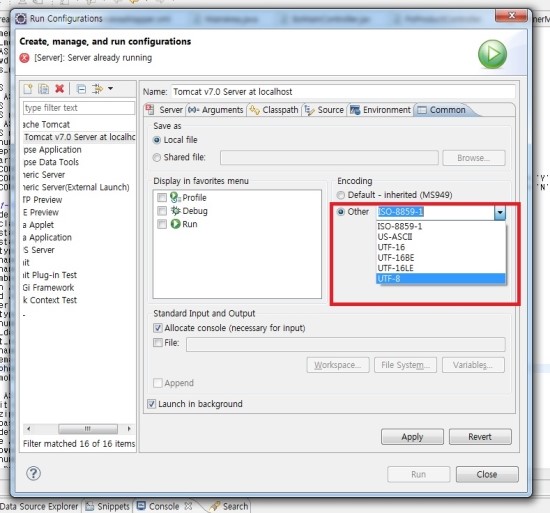550x513 pixels.
Task: Select the Generic Server(External Launch) item
Action: click(x=76, y=187)
